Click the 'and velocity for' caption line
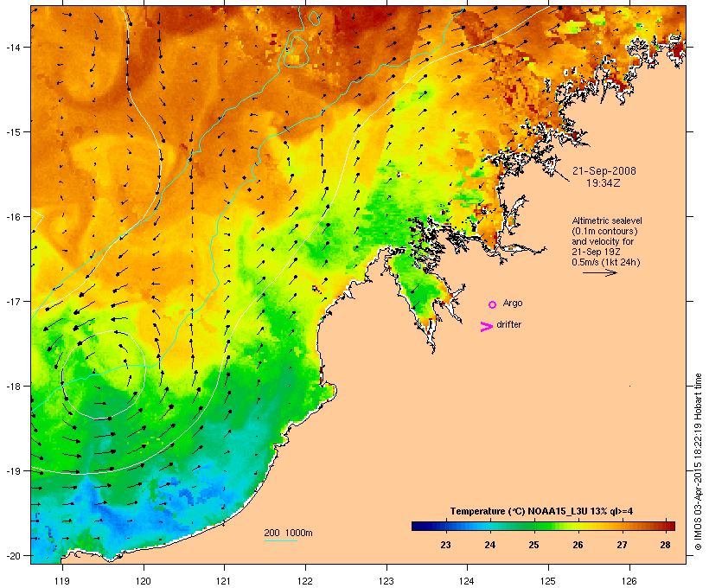Viewport: 709px width, 588px height. point(603,241)
